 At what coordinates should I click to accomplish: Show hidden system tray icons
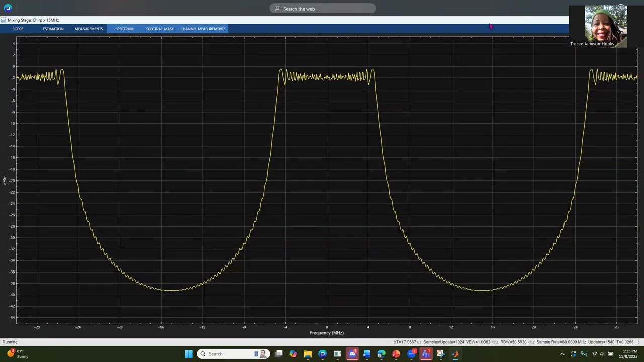[x=562, y=354]
